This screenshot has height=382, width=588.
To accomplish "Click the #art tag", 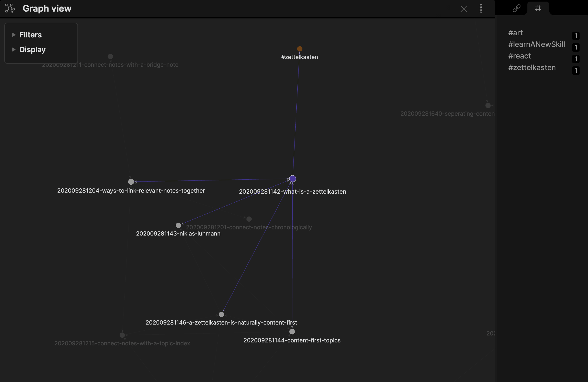I will click(x=515, y=33).
